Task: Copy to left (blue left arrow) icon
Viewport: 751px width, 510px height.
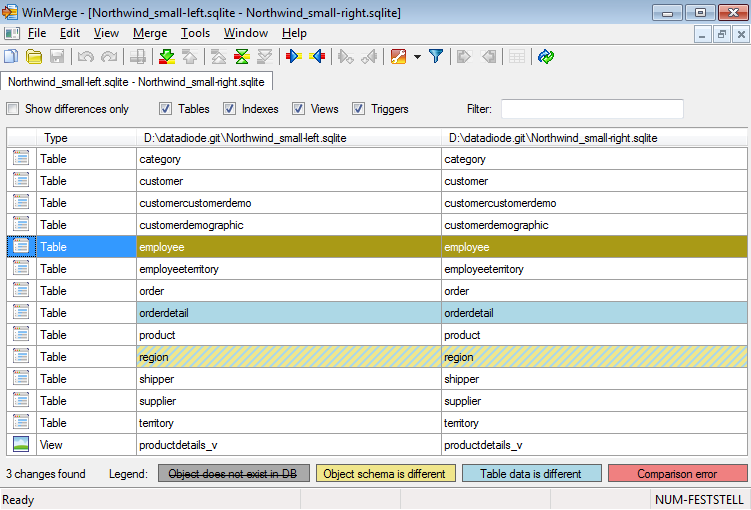Action: 317,57
